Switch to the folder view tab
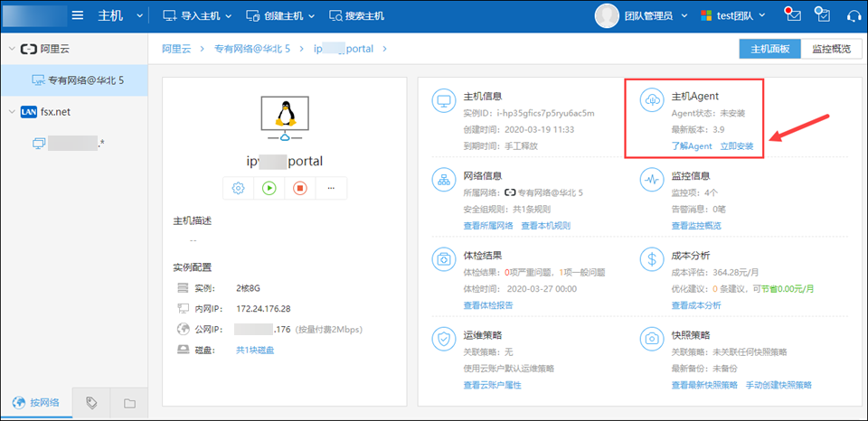Image resolution: width=868 pixels, height=421 pixels. [x=129, y=402]
